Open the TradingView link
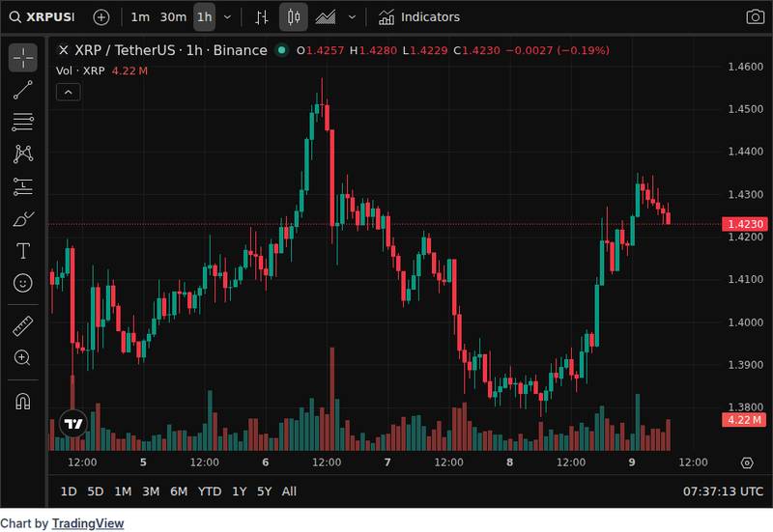773x532 pixels. 88,523
